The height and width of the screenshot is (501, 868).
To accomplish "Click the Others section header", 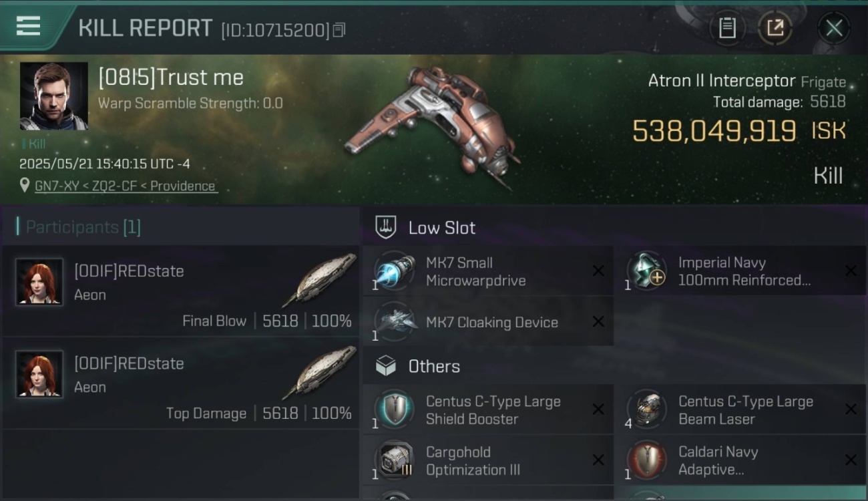I will pos(434,366).
